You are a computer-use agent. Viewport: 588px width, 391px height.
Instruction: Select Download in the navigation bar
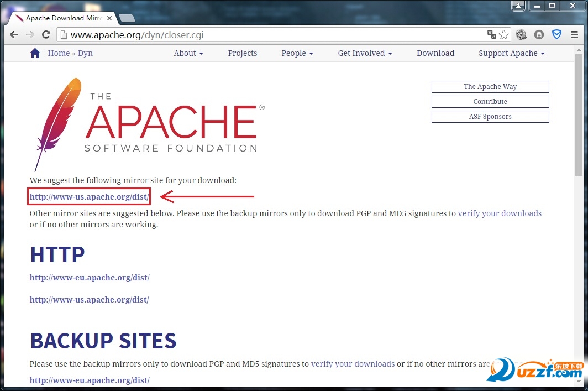point(435,53)
